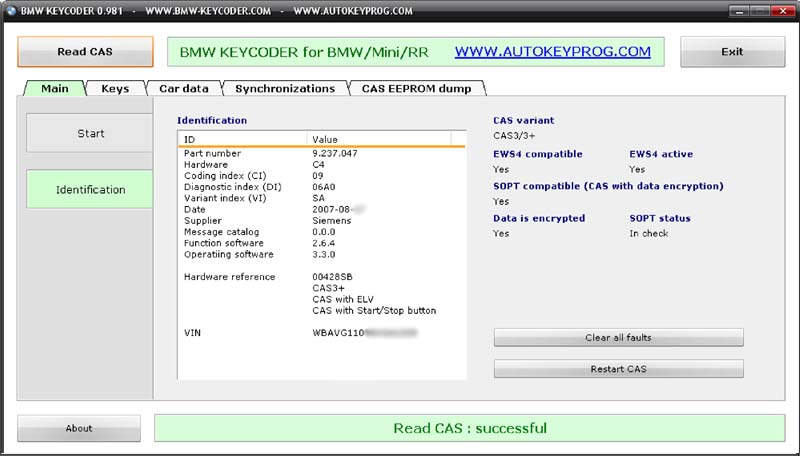Select the Function software row
800x456 pixels.
tap(321, 243)
